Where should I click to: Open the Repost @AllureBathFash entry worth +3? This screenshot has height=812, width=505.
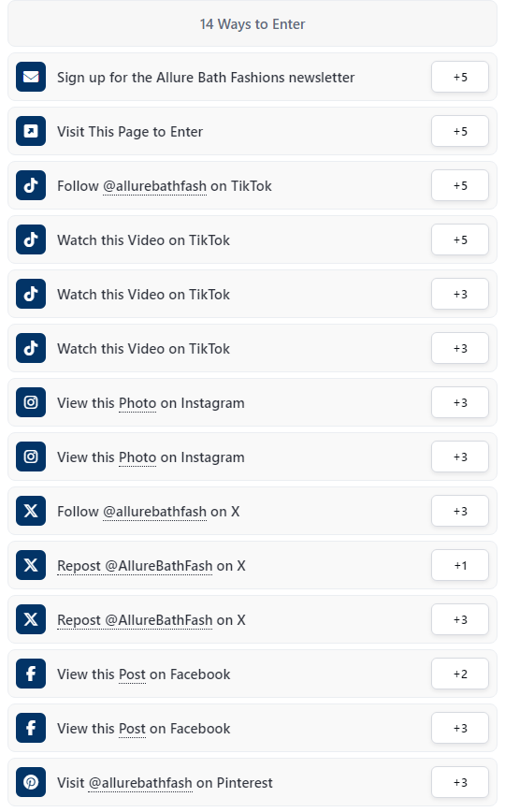point(252,619)
